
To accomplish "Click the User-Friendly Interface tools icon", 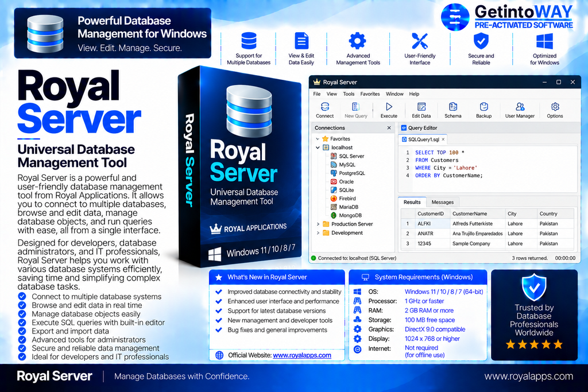I will click(x=420, y=41).
